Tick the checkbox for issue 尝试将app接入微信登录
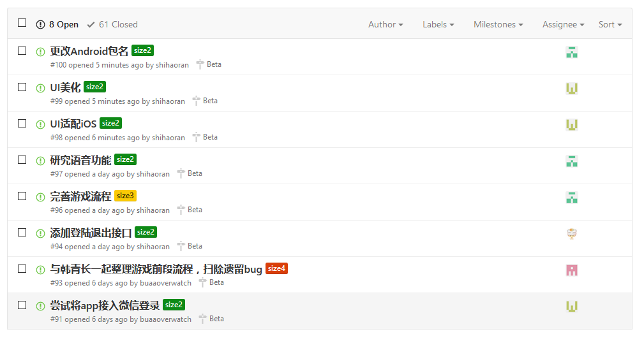The image size is (644, 341). tap(22, 305)
